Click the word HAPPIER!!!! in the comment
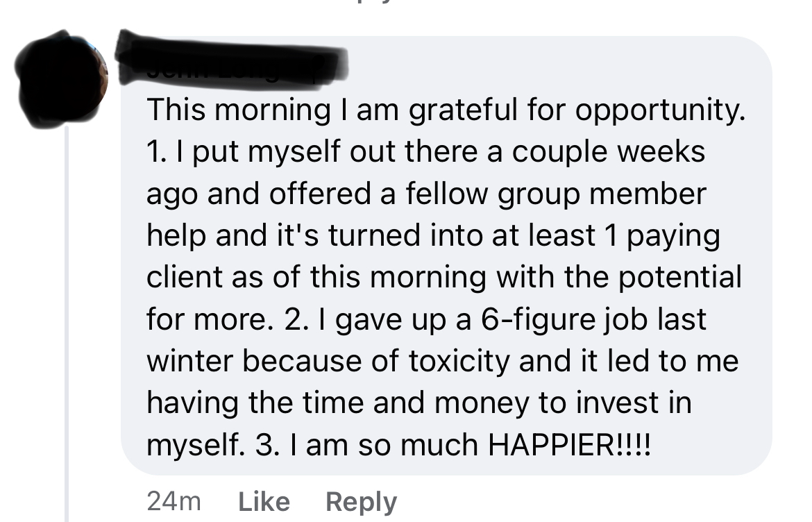The width and height of the screenshot is (812, 522). click(569, 445)
